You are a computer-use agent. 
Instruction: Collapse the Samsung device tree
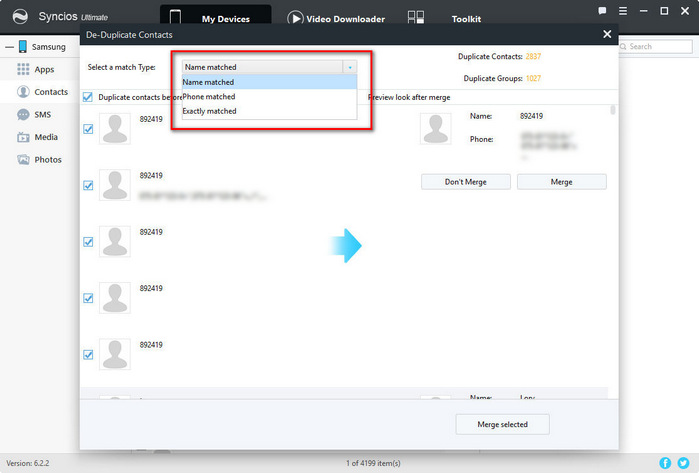tap(9, 46)
